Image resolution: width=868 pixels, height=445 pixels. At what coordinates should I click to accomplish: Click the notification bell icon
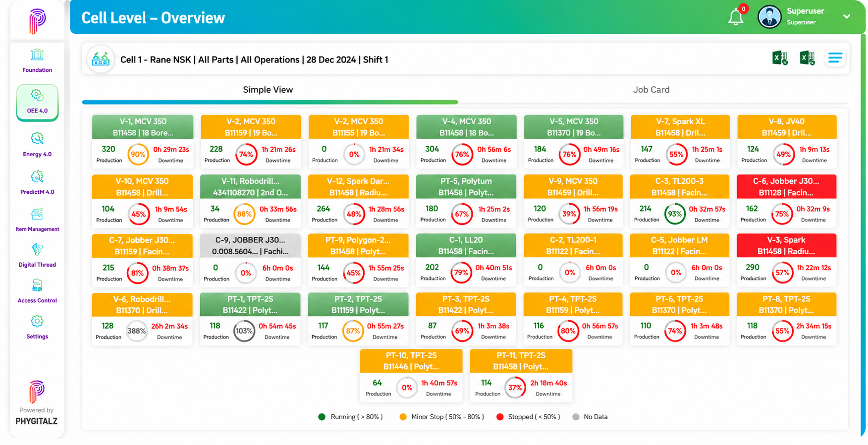click(736, 17)
